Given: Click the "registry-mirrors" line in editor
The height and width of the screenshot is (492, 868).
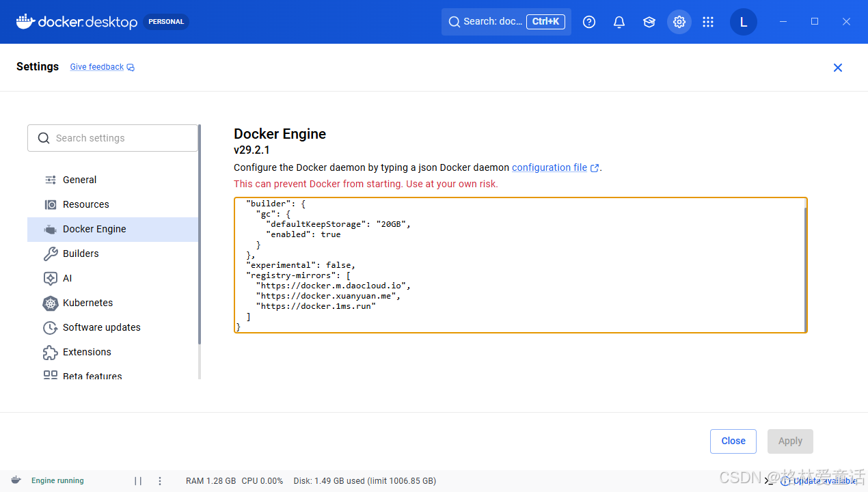Looking at the screenshot, I should coord(298,275).
